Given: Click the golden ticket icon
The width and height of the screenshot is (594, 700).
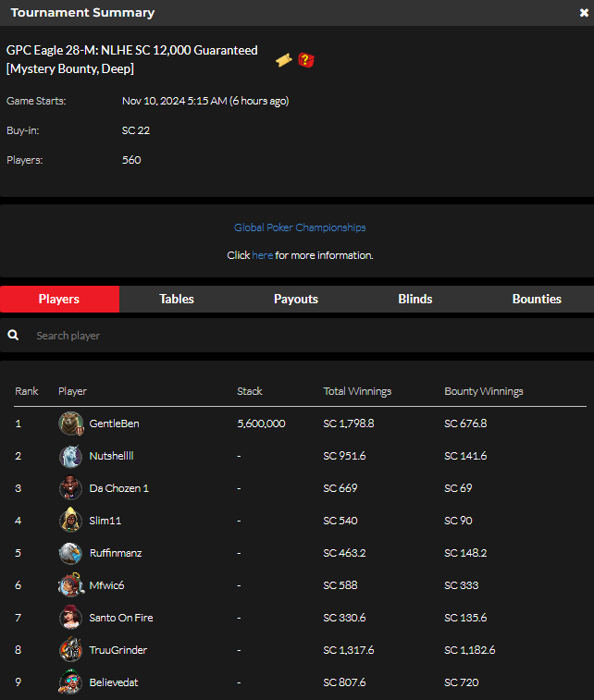Looking at the screenshot, I should pos(284,60).
